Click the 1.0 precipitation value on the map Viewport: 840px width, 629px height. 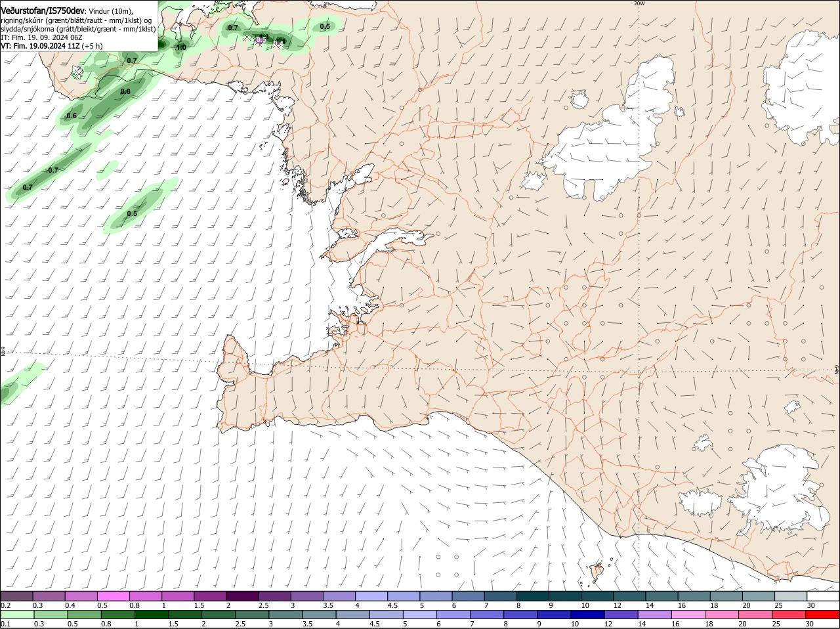coord(181,47)
